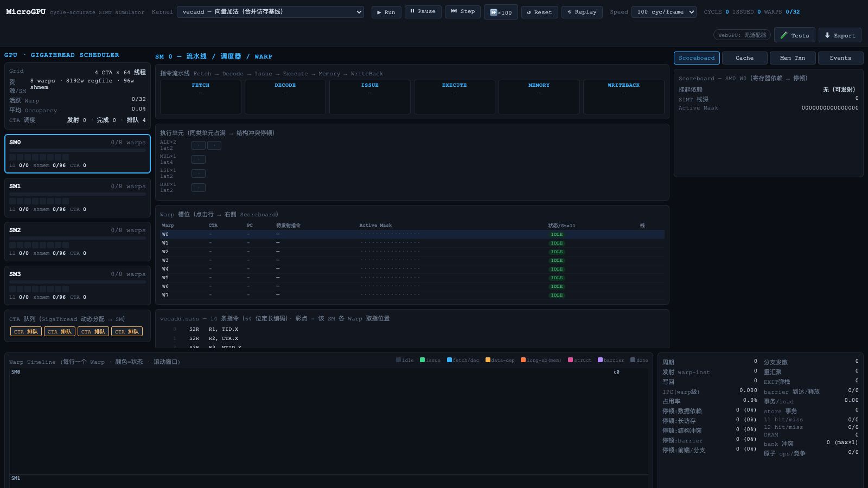
Task: Open the Tests button
Action: (794, 35)
